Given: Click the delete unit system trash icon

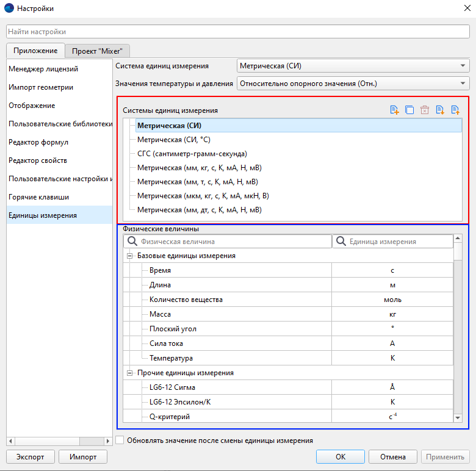Looking at the screenshot, I should tap(425, 110).
